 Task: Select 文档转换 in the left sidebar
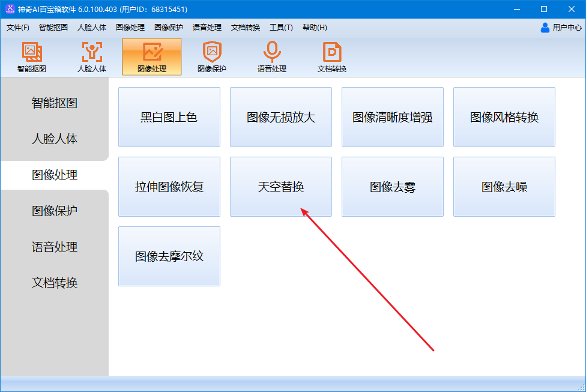click(x=55, y=283)
